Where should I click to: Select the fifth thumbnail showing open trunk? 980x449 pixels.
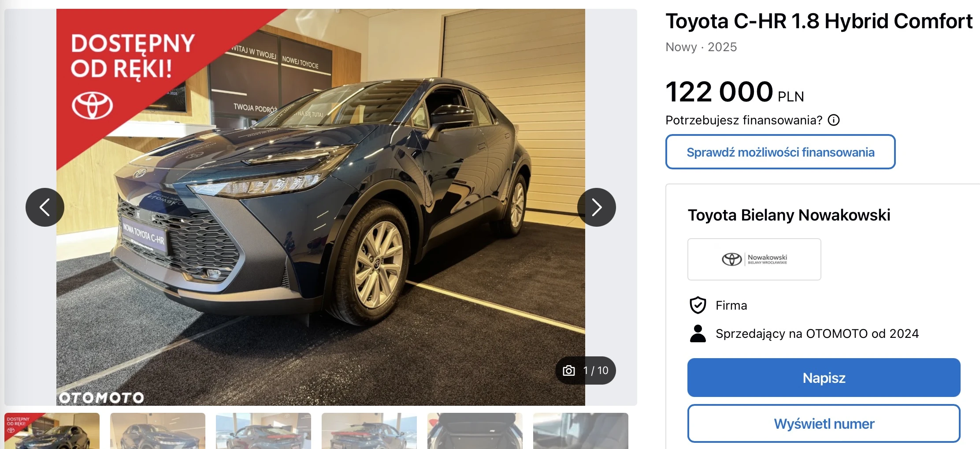click(475, 431)
